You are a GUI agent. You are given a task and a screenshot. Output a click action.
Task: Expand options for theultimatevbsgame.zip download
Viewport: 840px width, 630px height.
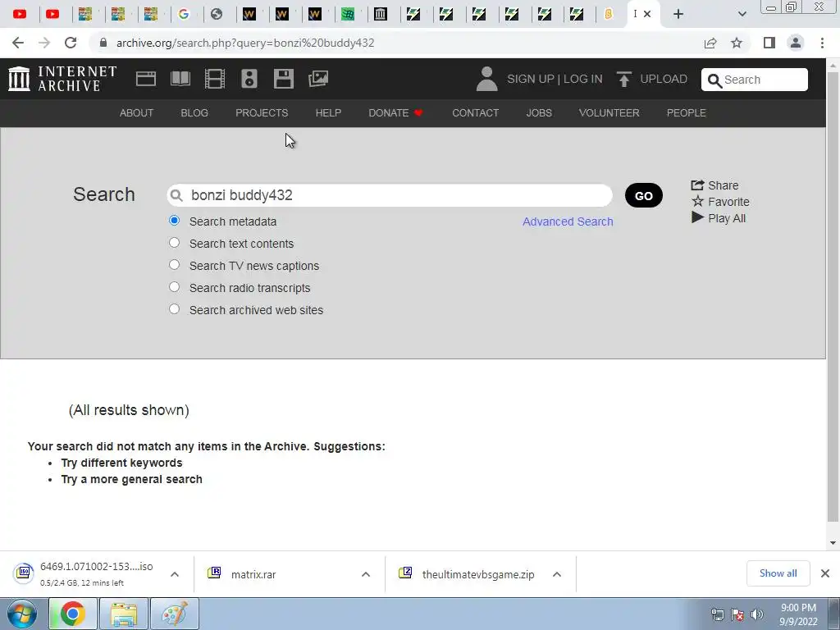[557, 574]
